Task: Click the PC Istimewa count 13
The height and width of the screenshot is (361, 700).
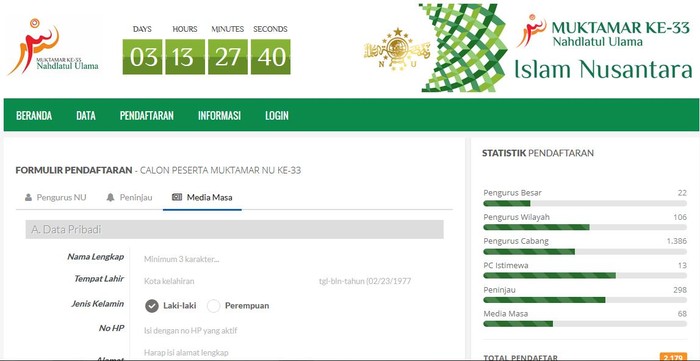Action: (682, 266)
